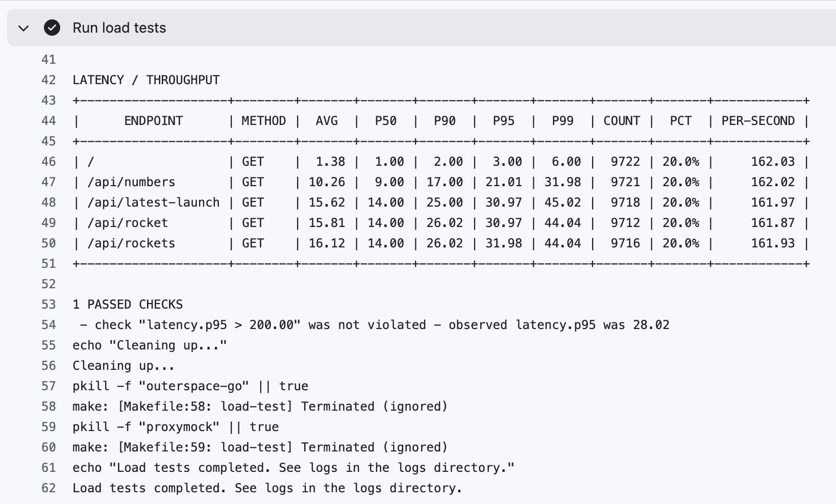
Task: Click the pkill "proxymock" command line
Action: [x=176, y=427]
